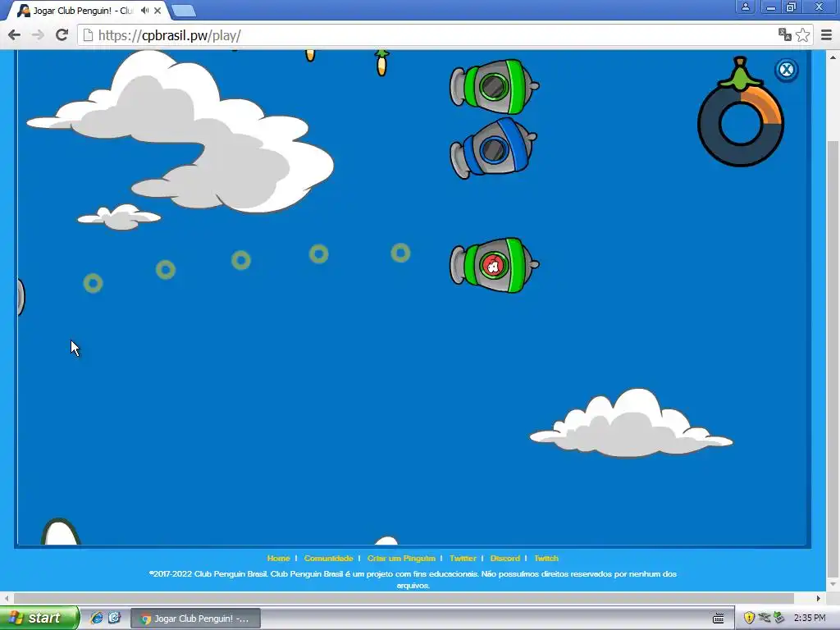Click the top green cannon
The height and width of the screenshot is (630, 840).
tap(494, 86)
